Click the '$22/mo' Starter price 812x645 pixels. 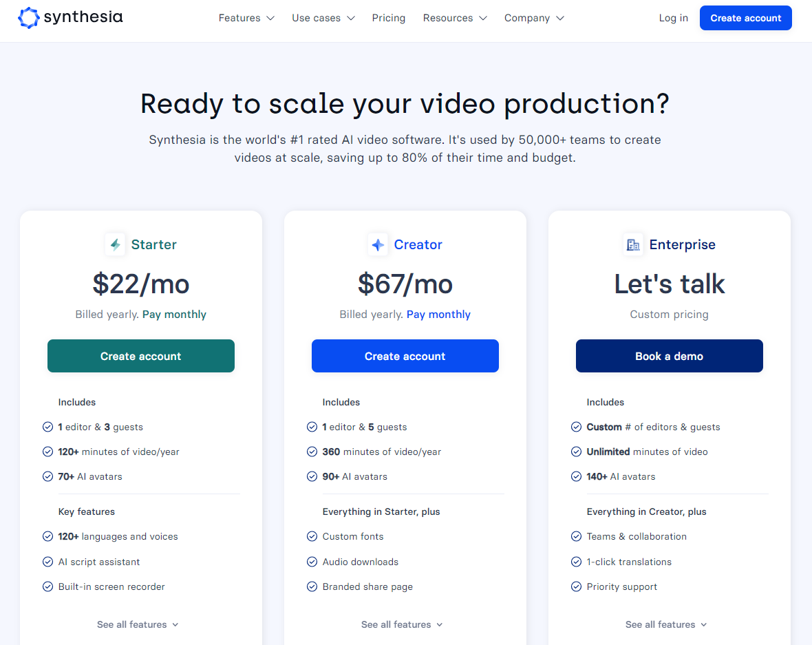tap(141, 284)
